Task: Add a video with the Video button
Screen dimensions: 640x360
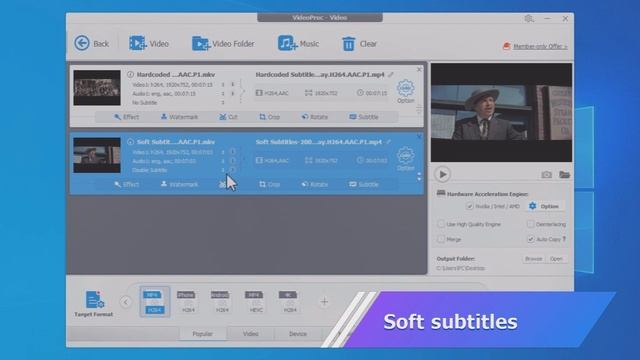Action: click(149, 43)
